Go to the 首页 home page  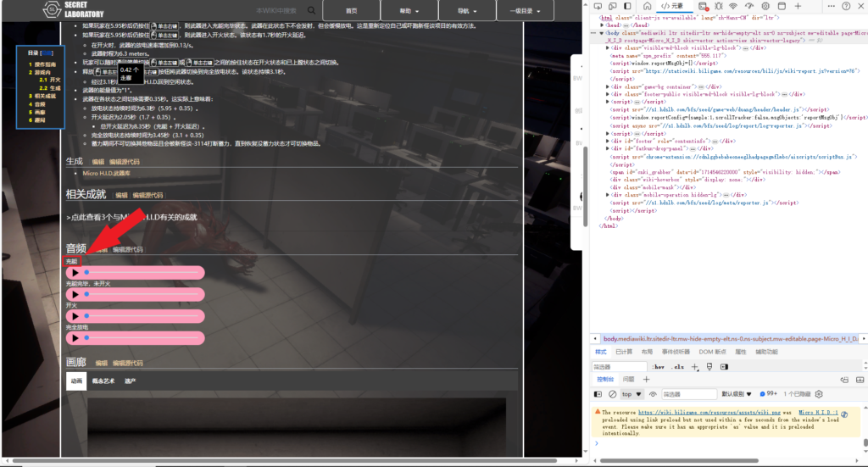tap(352, 10)
